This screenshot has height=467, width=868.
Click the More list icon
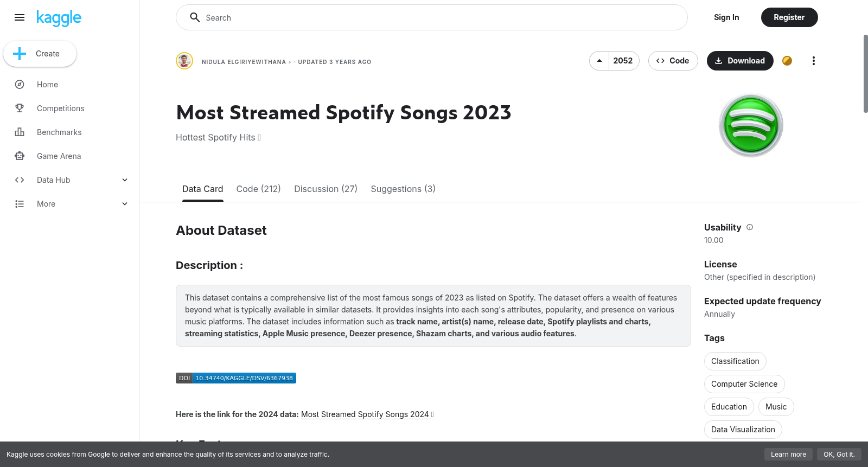[20, 204]
